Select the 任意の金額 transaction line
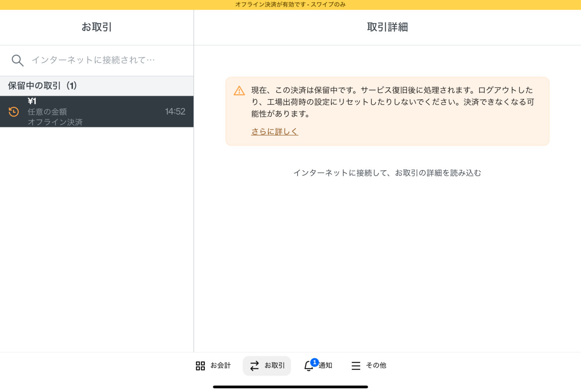Image resolution: width=581 pixels, height=392 pixels. pyautogui.click(x=47, y=112)
